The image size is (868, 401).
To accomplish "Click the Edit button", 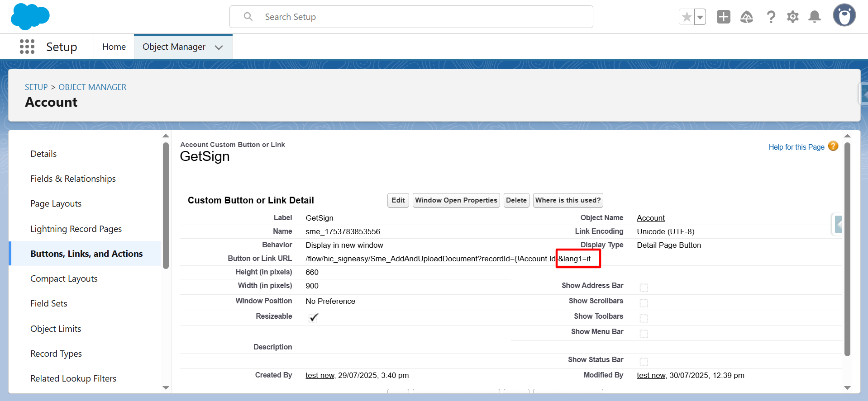I will coord(398,200).
